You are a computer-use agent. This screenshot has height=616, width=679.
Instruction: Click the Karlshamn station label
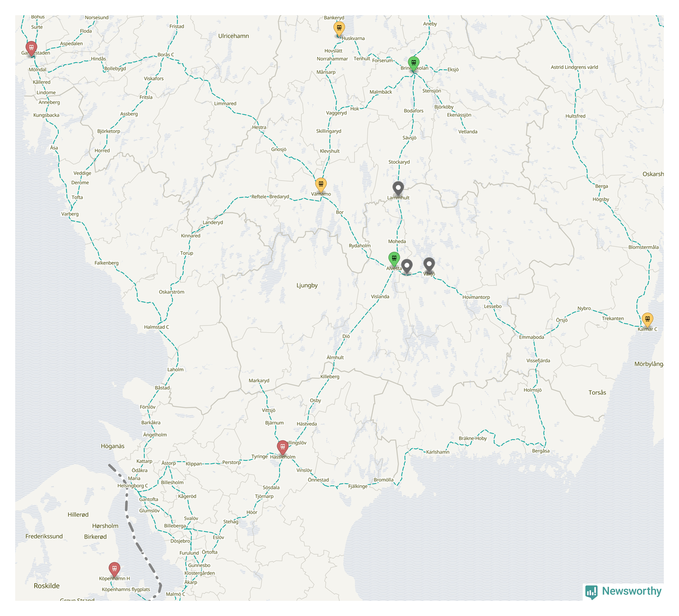437,452
